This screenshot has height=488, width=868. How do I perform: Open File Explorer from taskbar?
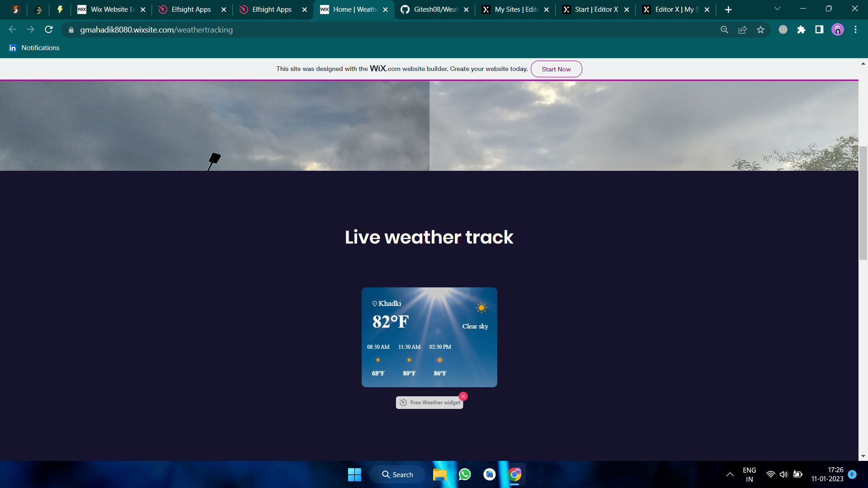pos(439,474)
